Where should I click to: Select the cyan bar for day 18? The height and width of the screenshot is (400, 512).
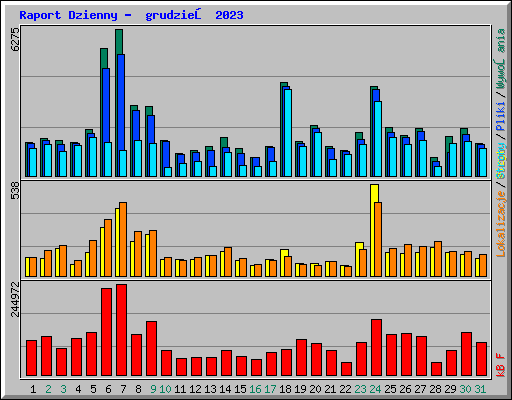[x=288, y=133]
